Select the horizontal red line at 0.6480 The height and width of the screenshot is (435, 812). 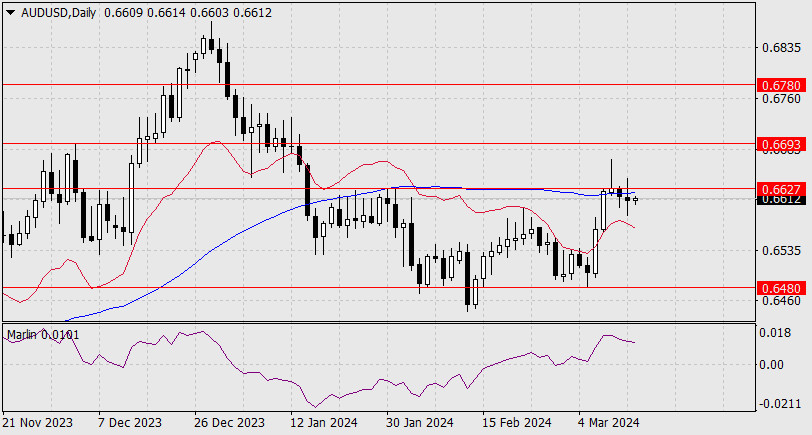pos(379,287)
